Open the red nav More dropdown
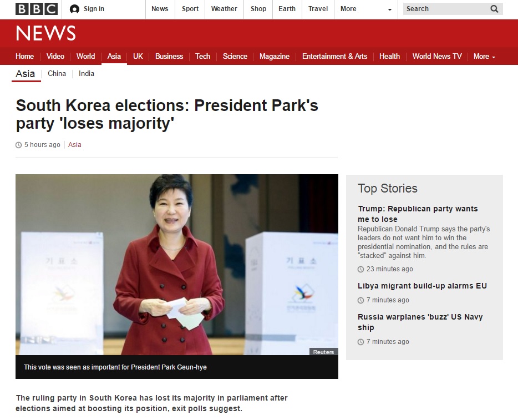 click(x=484, y=57)
